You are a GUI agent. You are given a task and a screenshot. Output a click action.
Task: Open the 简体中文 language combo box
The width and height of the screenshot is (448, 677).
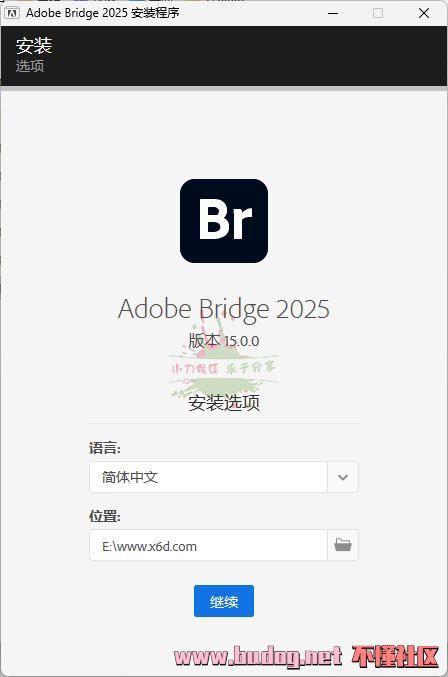click(x=224, y=477)
